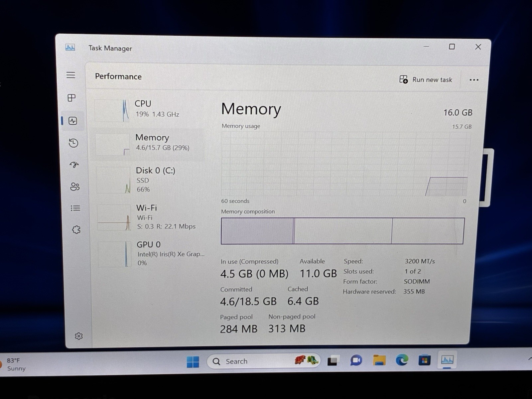Open the Startup apps page icon
Image resolution: width=532 pixels, height=399 pixels.
pos(74,165)
